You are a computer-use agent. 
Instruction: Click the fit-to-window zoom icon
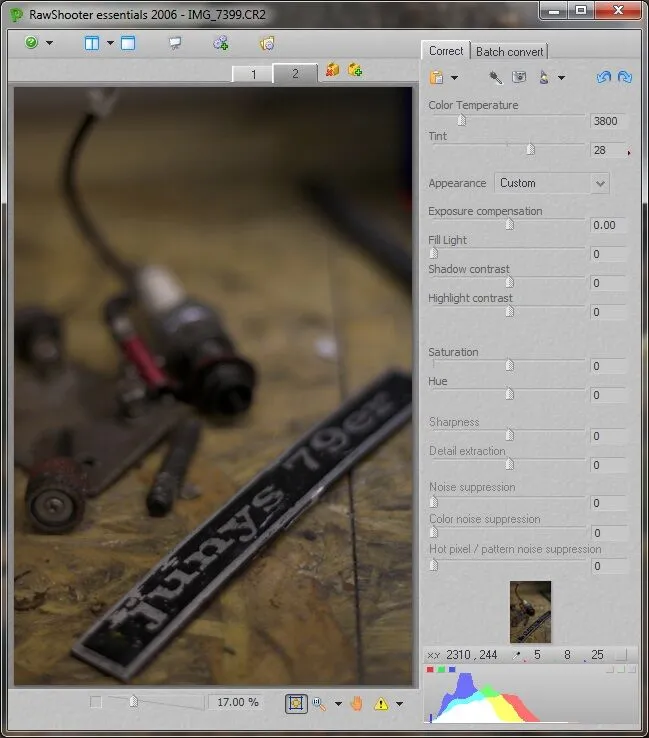[296, 703]
